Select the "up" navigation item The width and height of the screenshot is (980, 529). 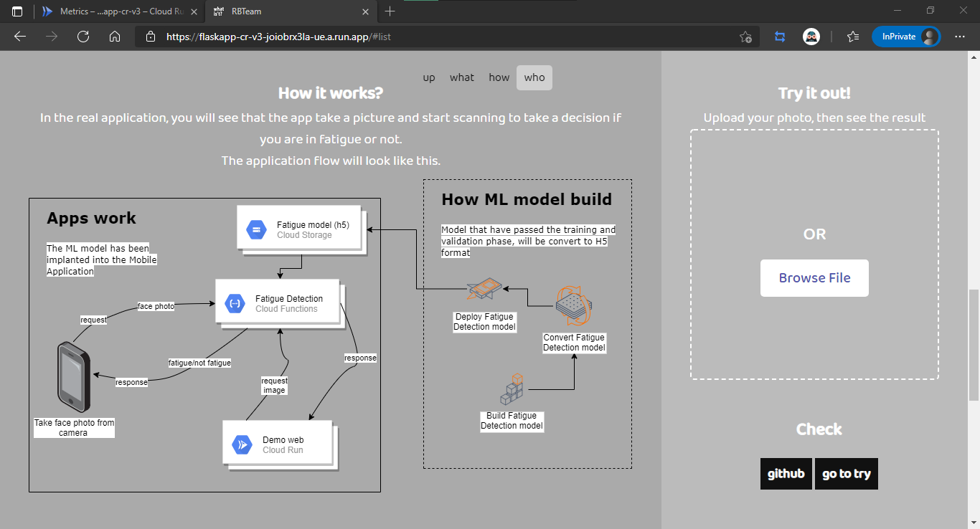tap(429, 77)
